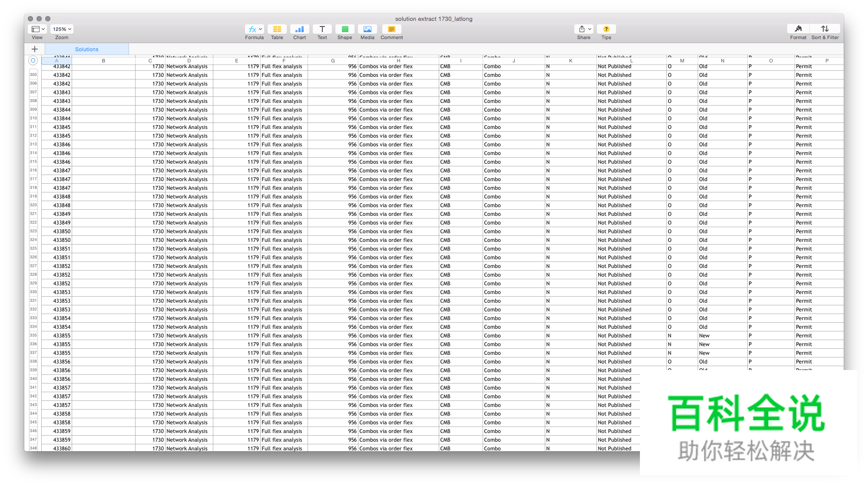The width and height of the screenshot is (868, 486).
Task: Open the Share menu dropdown
Action: pyautogui.click(x=583, y=29)
